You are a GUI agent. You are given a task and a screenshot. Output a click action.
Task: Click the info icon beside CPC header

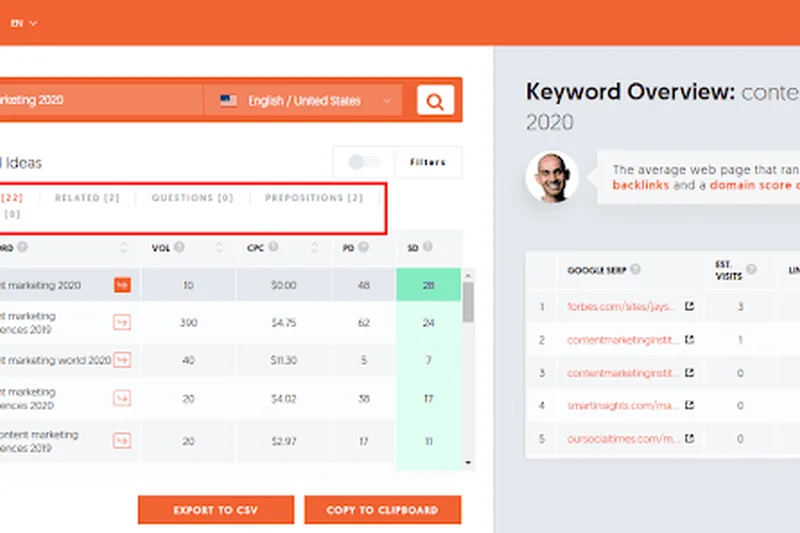pyautogui.click(x=274, y=247)
